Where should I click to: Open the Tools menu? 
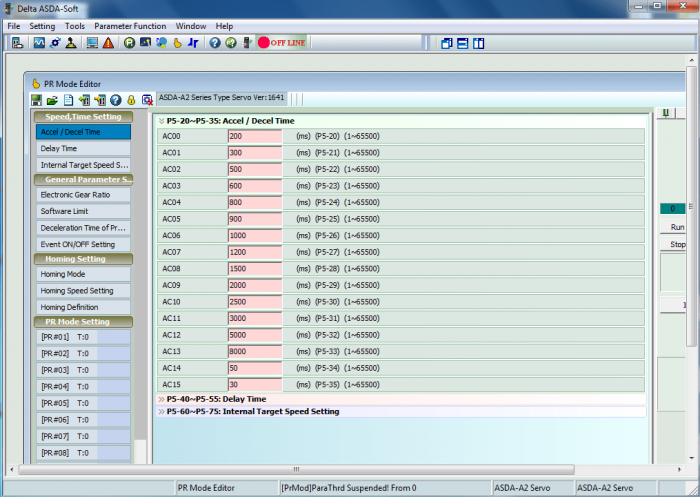pos(75,26)
